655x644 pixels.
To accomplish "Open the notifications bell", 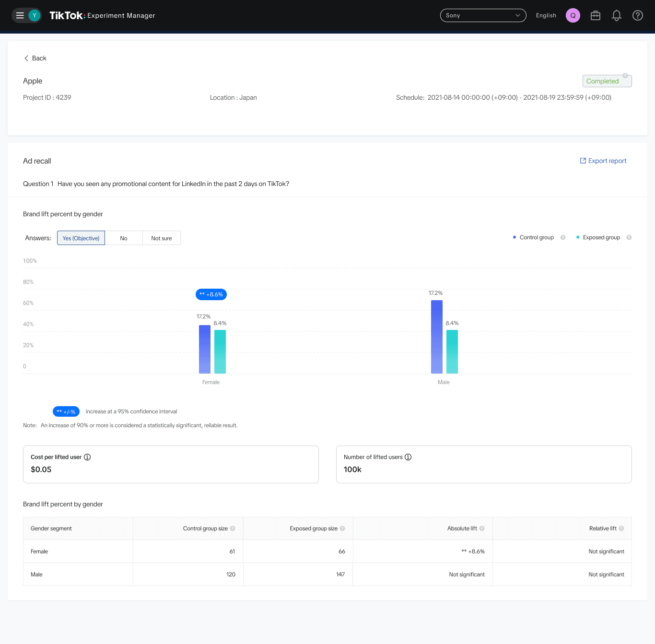I will pos(617,15).
